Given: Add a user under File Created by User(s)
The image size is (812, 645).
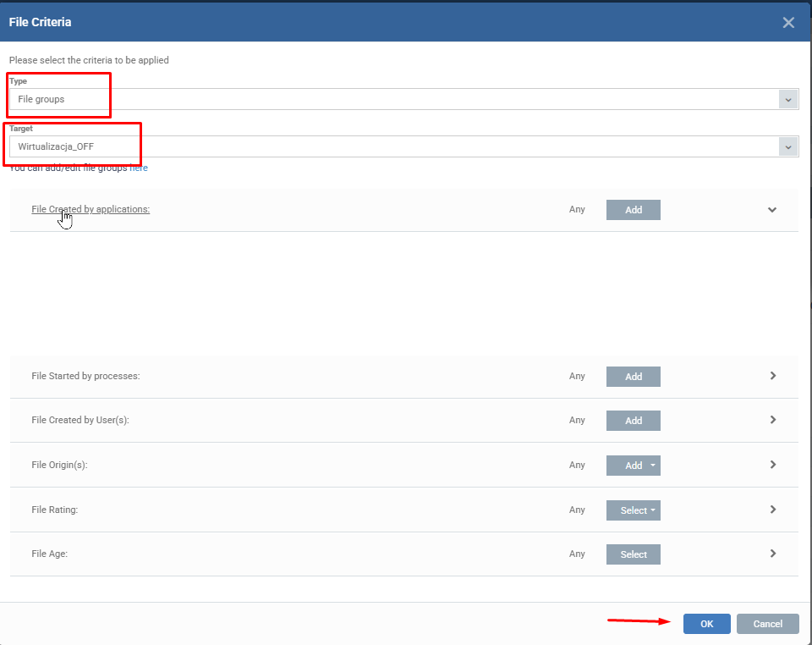Looking at the screenshot, I should pos(633,421).
